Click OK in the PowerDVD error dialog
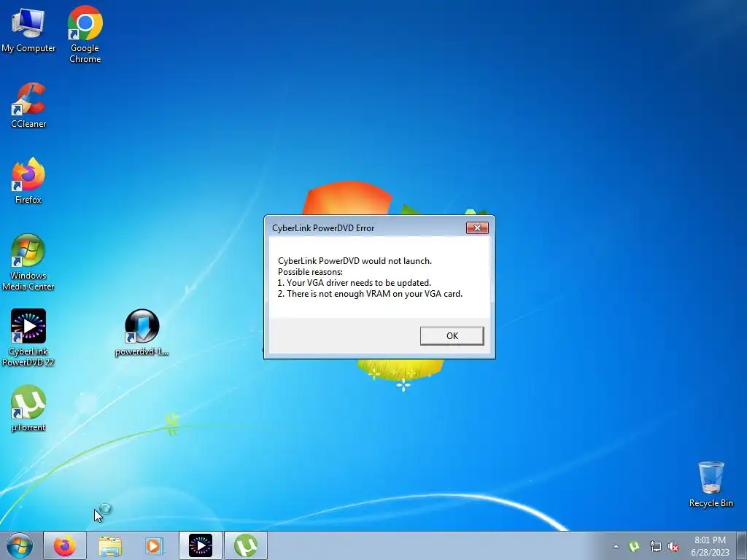 pos(452,335)
